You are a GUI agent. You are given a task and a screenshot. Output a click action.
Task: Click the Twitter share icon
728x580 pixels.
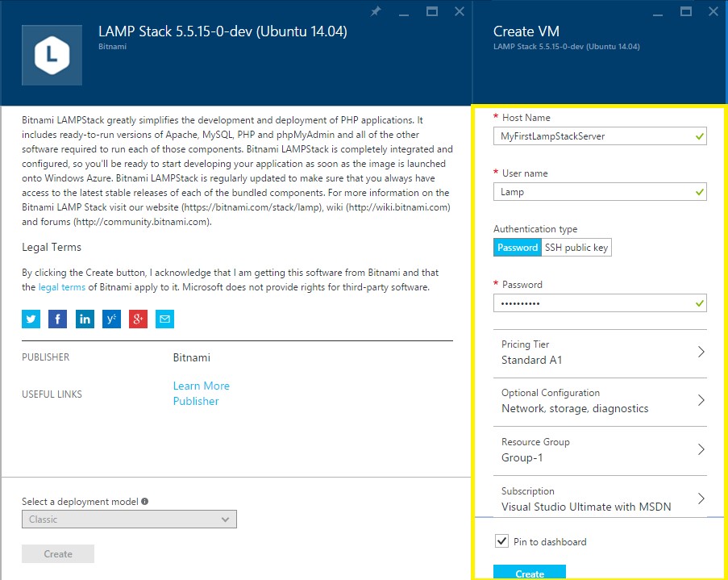click(x=31, y=319)
